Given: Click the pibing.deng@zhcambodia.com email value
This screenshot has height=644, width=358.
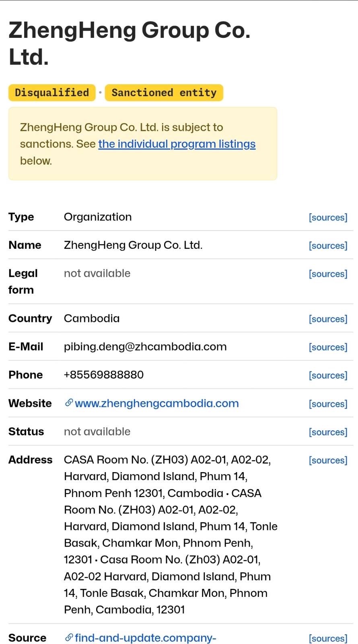Looking at the screenshot, I should coord(145,347).
